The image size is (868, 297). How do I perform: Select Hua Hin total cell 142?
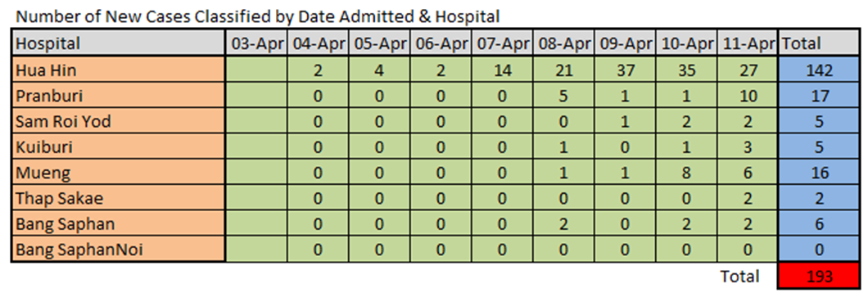click(820, 70)
